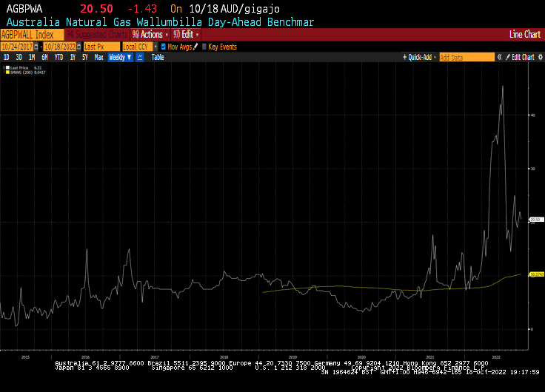Image resolution: width=545 pixels, height=392 pixels.
Task: Collapse panel with double-chevron icon
Action: (499, 57)
